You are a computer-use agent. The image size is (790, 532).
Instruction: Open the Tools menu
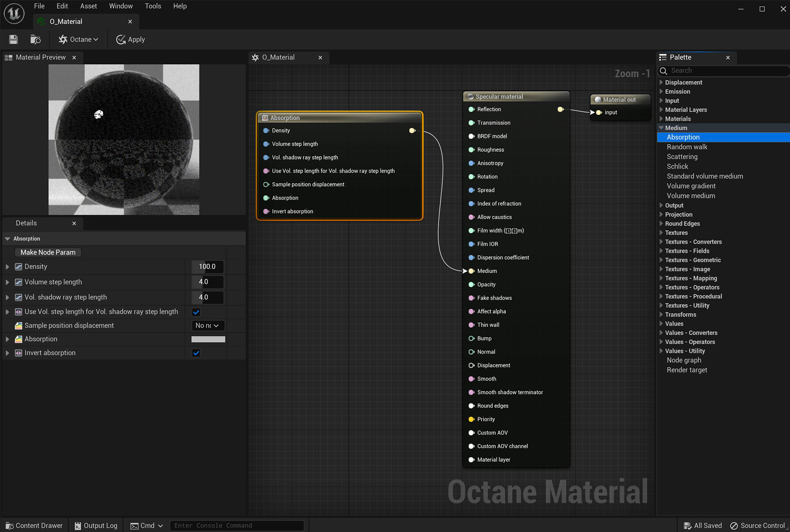(x=153, y=6)
